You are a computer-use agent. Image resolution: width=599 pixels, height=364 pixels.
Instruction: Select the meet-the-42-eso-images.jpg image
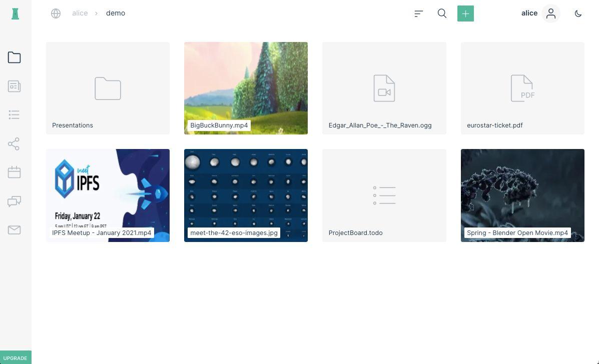[246, 195]
